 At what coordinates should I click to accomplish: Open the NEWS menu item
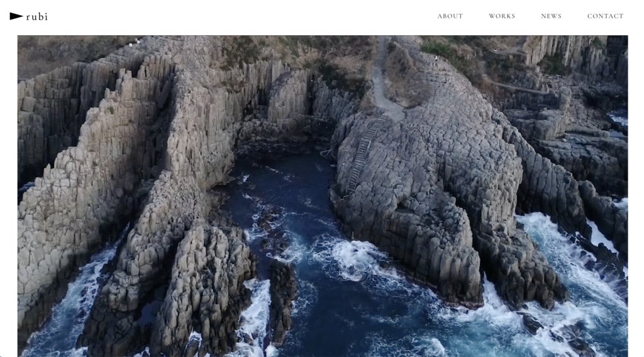point(551,16)
